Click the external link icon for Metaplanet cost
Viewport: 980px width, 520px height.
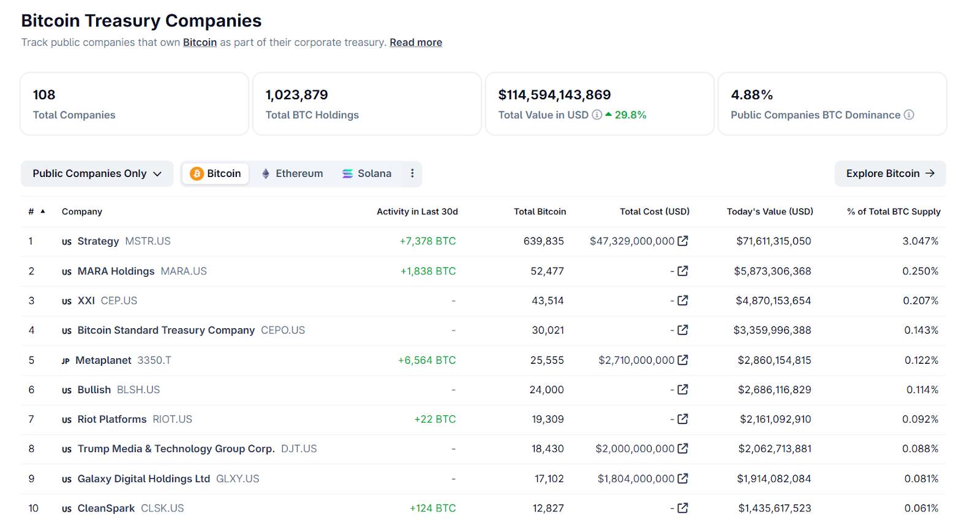(682, 360)
